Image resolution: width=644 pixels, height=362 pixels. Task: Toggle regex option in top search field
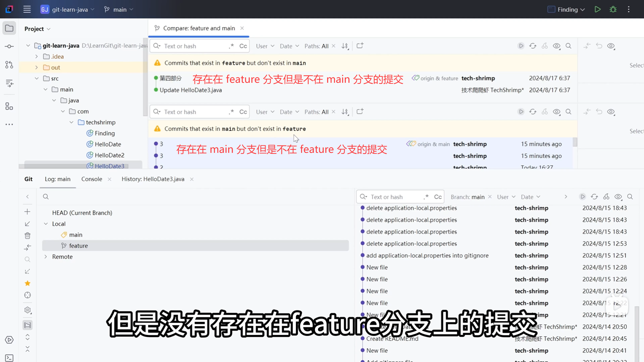(x=231, y=46)
